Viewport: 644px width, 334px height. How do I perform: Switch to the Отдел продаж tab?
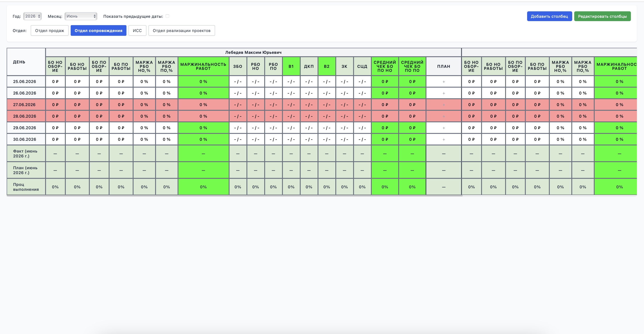(x=50, y=30)
